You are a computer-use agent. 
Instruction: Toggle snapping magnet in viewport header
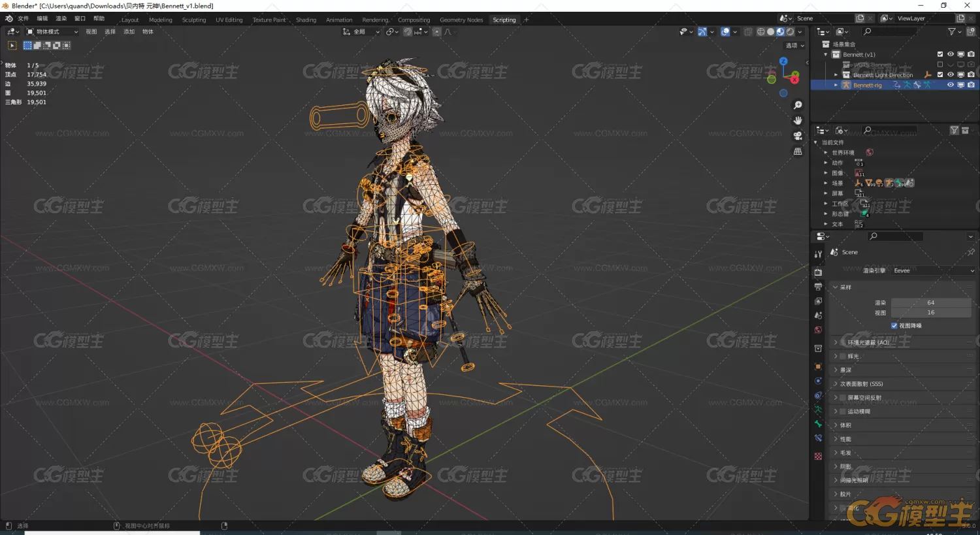point(408,31)
